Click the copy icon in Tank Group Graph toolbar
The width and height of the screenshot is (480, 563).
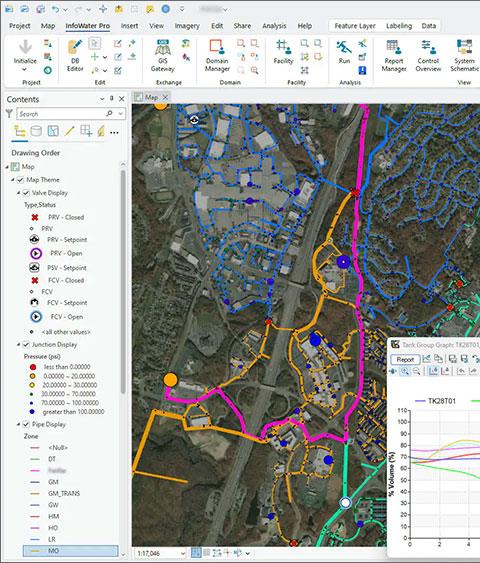438,359
